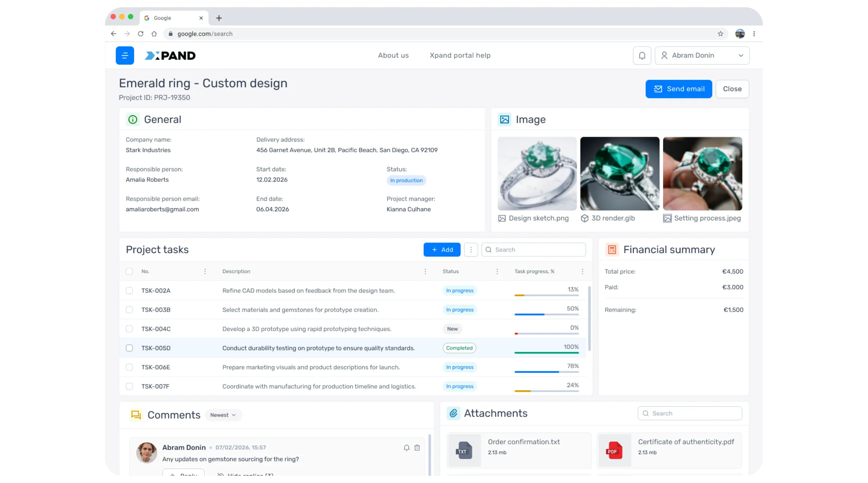Go to browser home page
The image size is (868, 483).
154,34
